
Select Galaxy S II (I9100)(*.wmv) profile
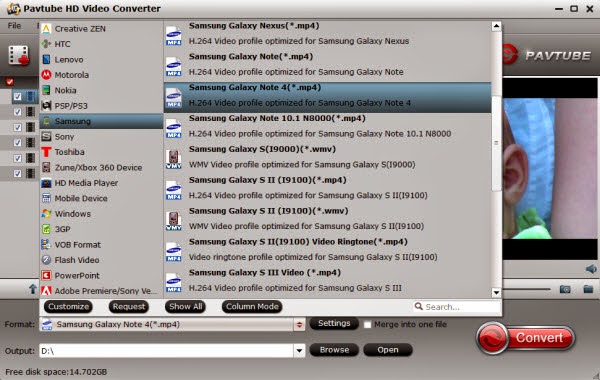tap(328, 221)
